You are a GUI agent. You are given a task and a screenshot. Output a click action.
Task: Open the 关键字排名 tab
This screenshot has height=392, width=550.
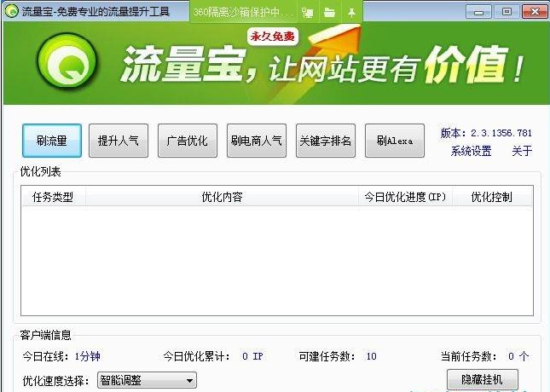pyautogui.click(x=326, y=141)
